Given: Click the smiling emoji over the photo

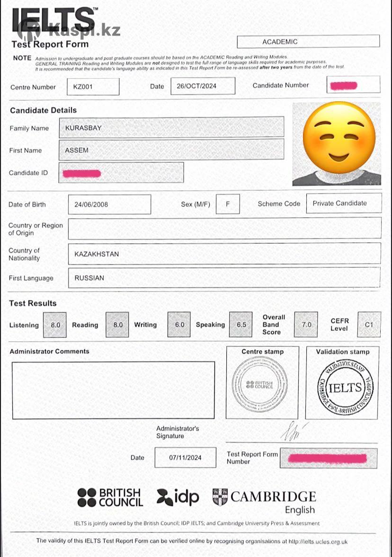Looking at the screenshot, I should pyautogui.click(x=339, y=138).
